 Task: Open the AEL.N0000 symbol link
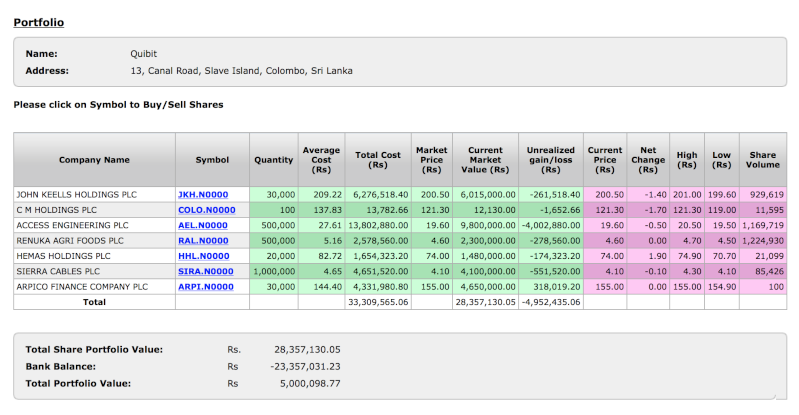point(202,225)
